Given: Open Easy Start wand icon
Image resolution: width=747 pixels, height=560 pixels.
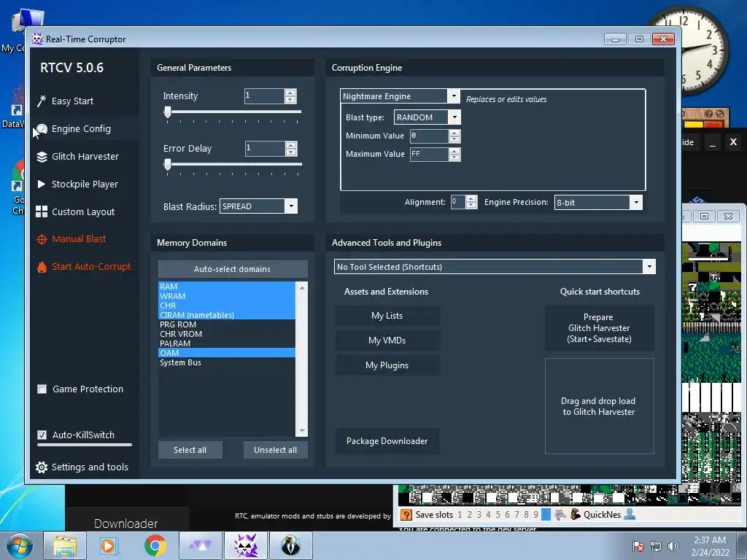Looking at the screenshot, I should 42,101.
